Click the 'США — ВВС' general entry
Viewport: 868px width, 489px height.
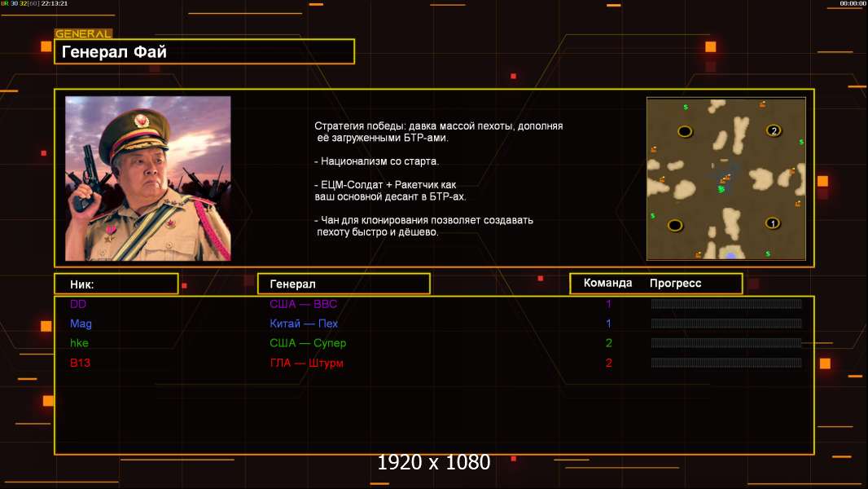pos(304,303)
